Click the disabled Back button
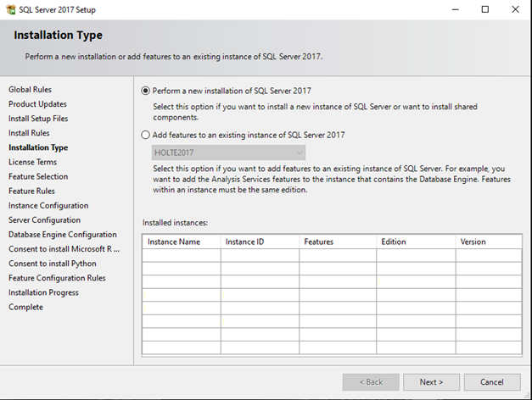 (370, 382)
